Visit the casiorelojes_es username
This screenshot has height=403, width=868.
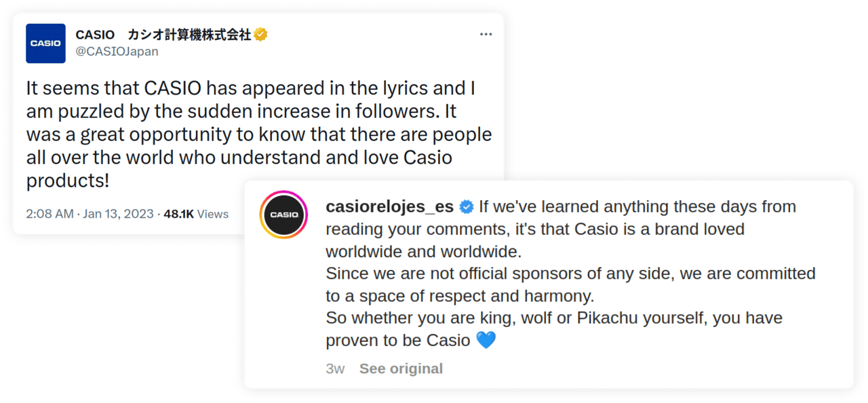[x=389, y=206]
